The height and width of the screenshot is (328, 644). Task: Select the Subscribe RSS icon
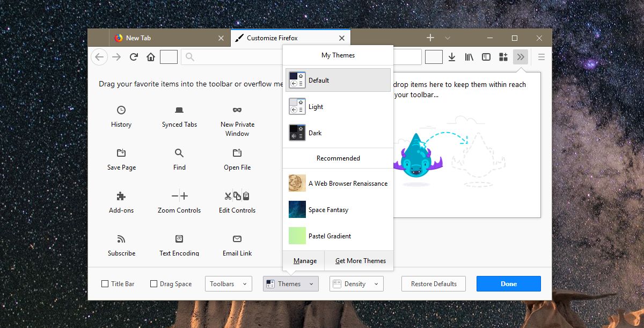[x=121, y=239]
